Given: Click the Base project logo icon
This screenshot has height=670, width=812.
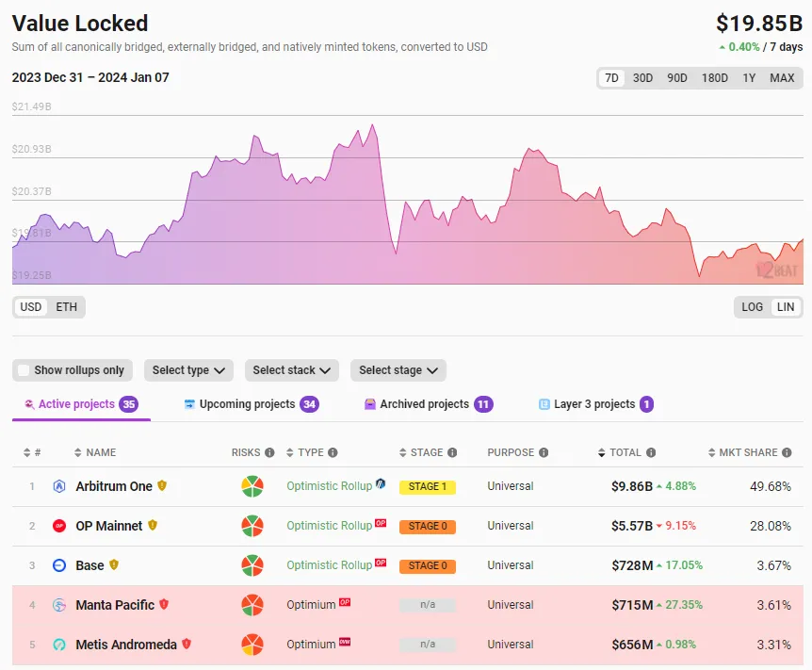Looking at the screenshot, I should coord(57,565).
